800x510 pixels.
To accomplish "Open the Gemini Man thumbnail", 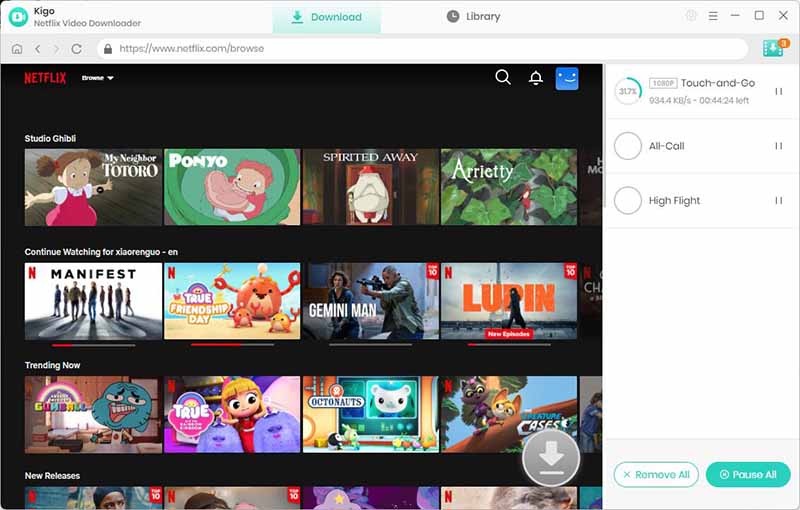I will click(370, 301).
